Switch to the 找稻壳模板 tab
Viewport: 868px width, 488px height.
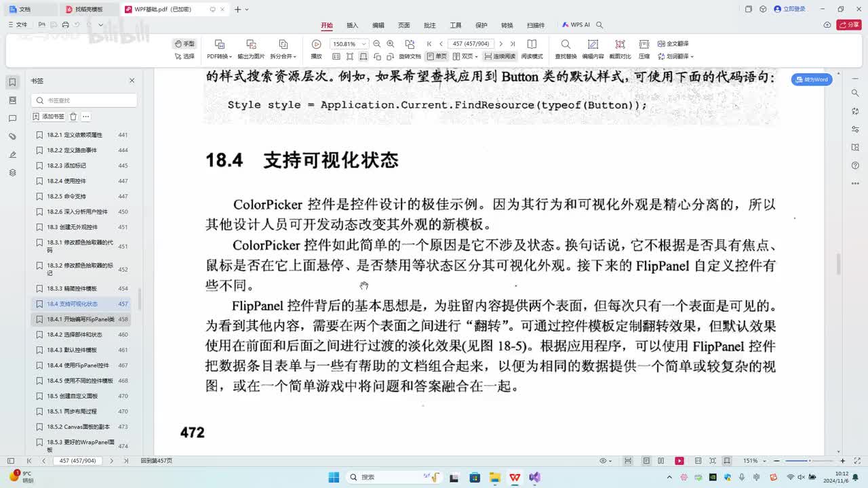click(x=89, y=9)
